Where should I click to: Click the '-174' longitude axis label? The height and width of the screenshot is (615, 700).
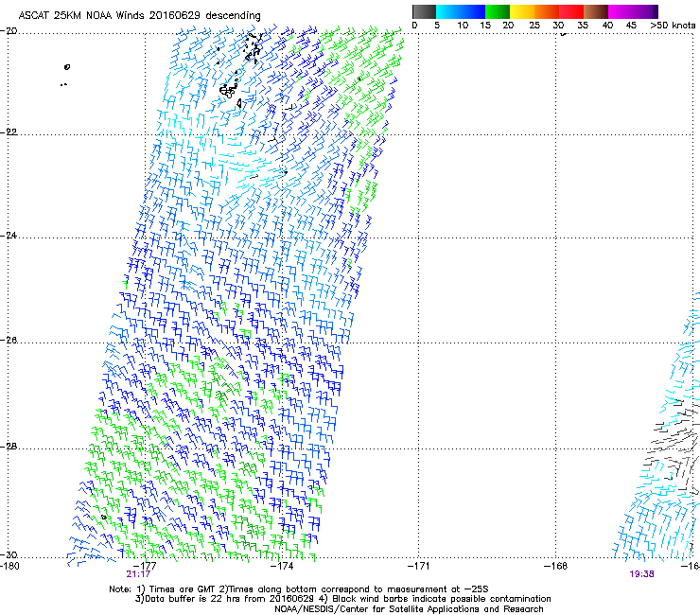click(282, 566)
